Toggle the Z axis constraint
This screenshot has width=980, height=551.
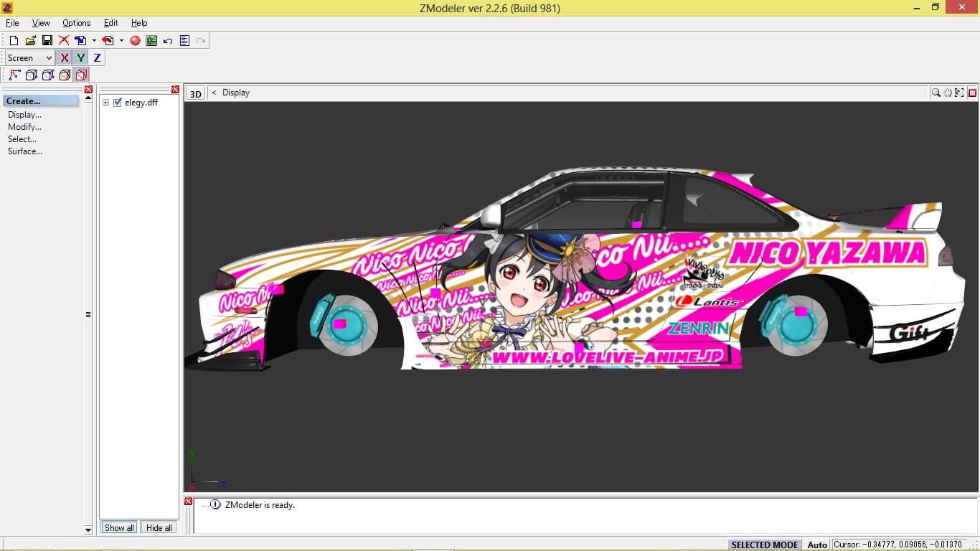pyautogui.click(x=97, y=58)
